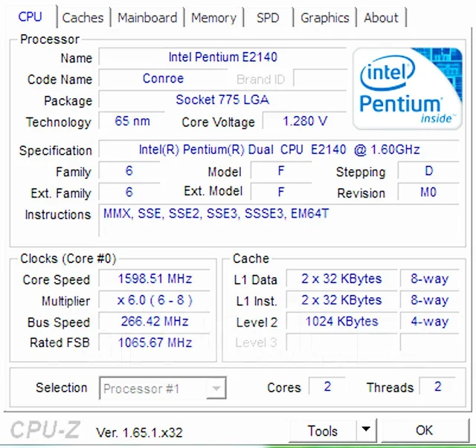Select Level 2 size 1024 KBytes
The height and width of the screenshot is (448, 476).
point(342,321)
